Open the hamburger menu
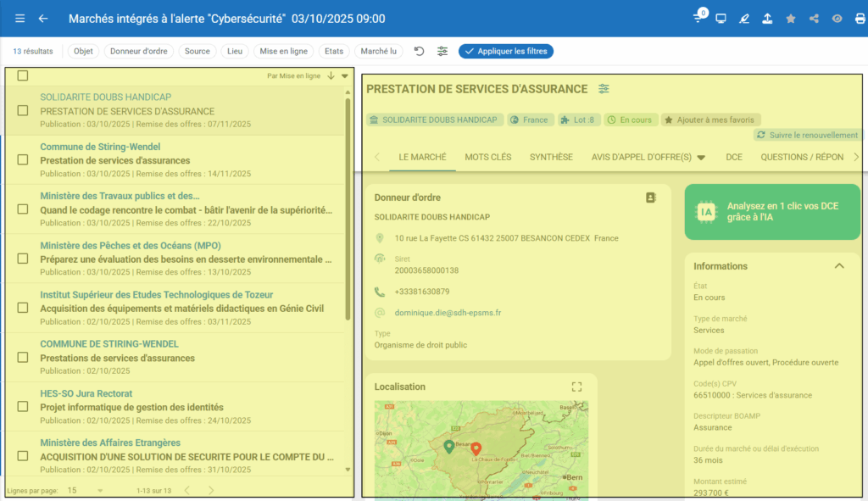 click(x=20, y=19)
